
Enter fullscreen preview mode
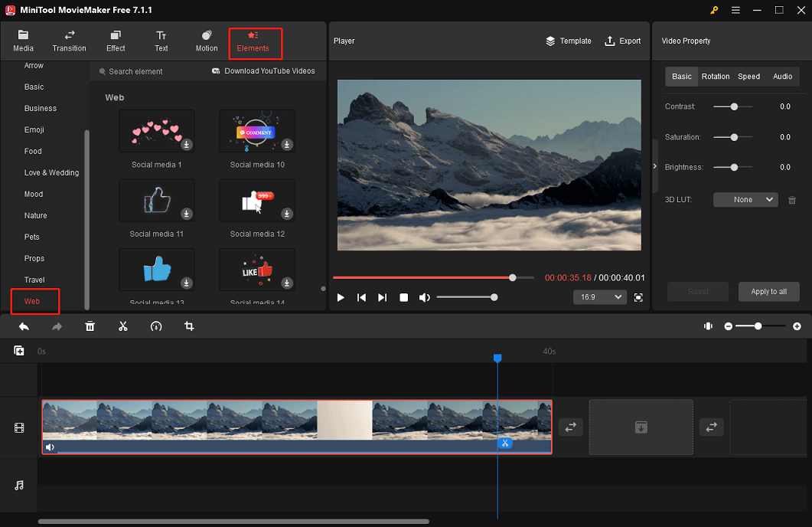click(638, 297)
